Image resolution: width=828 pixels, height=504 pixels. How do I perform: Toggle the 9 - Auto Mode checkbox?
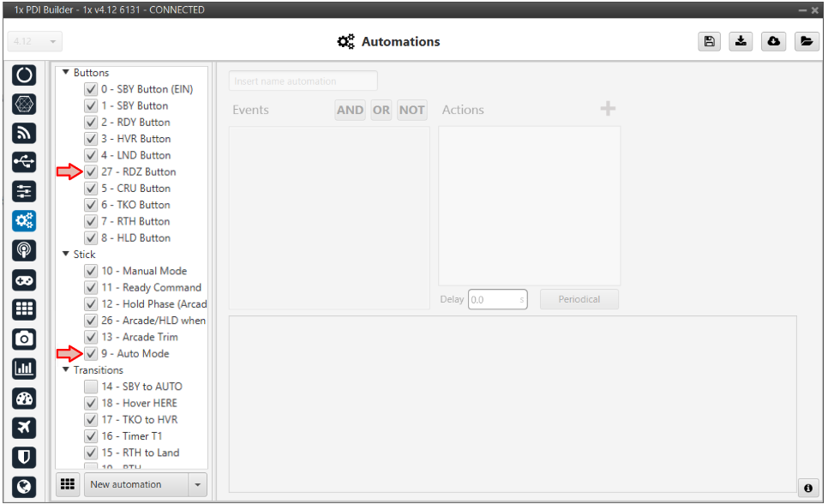(x=91, y=353)
